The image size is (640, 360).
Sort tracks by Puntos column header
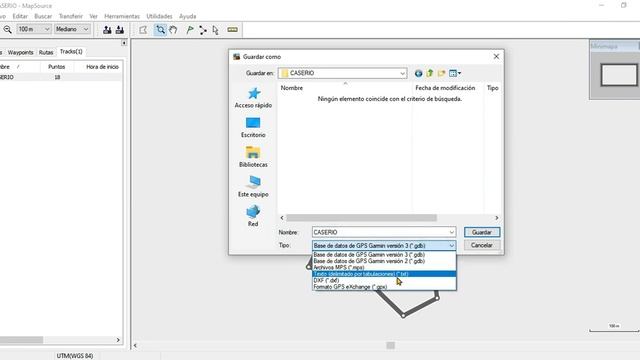click(56, 67)
